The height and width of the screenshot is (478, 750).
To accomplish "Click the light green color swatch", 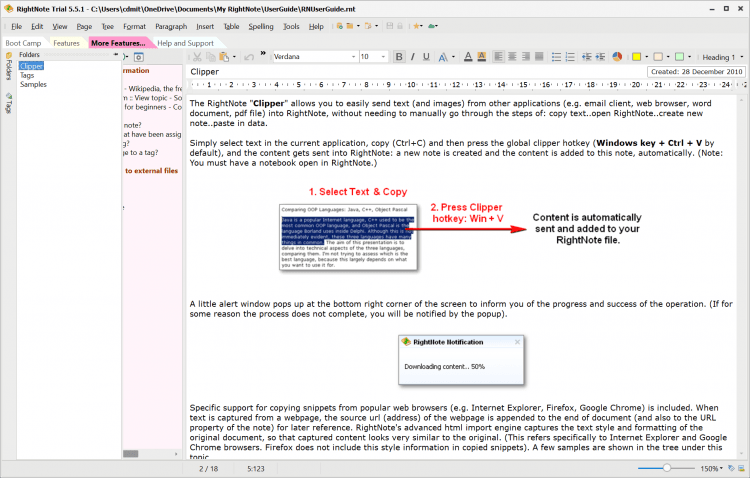I will pos(679,57).
